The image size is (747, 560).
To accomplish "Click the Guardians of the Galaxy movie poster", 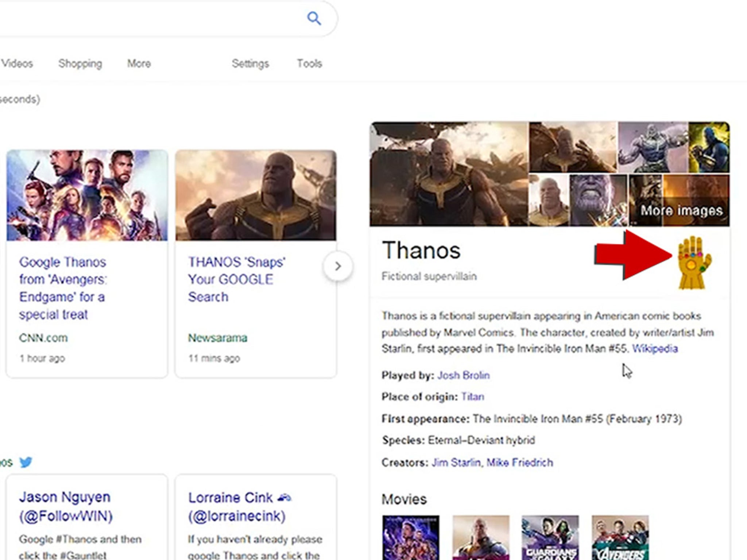I will coord(550,537).
